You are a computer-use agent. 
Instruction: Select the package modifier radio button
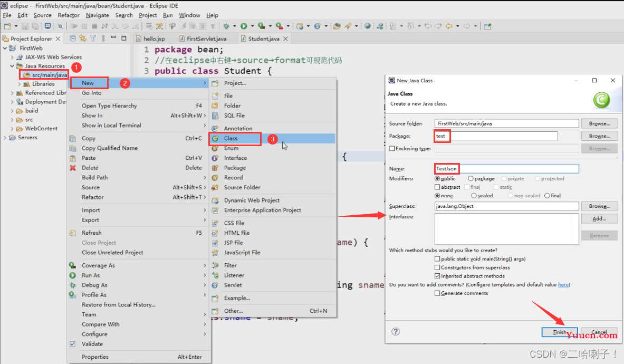coord(471,179)
